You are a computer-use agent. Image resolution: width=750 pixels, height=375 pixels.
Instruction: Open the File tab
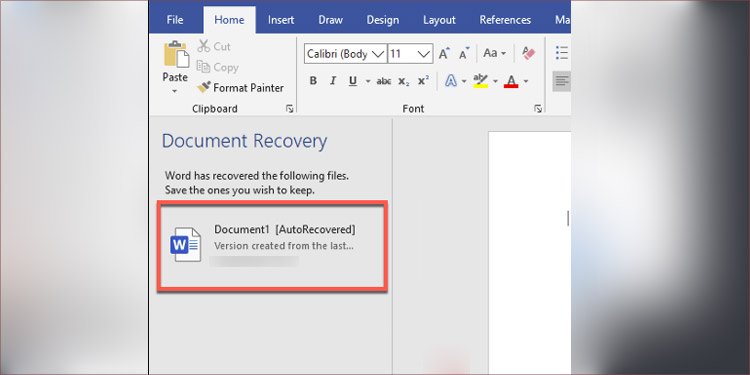(x=175, y=20)
